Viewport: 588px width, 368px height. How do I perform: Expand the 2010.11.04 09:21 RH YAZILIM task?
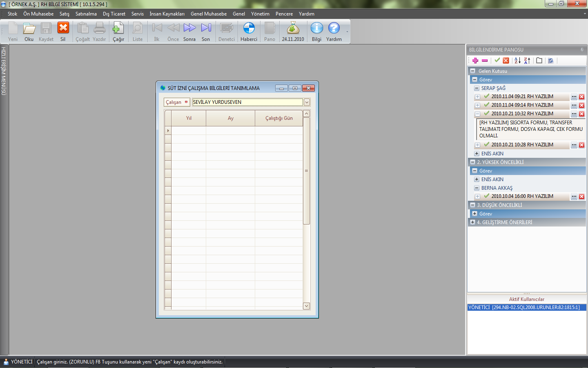coord(477,97)
